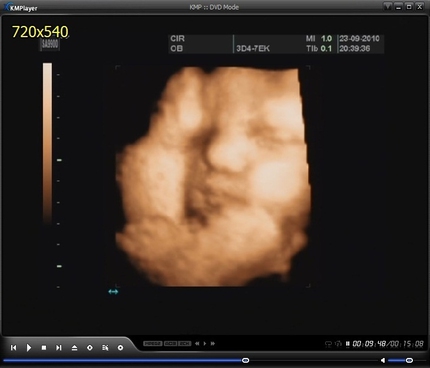Open the KMPlayer logo main menu
Screen dimensions: 430x368
point(21,7)
